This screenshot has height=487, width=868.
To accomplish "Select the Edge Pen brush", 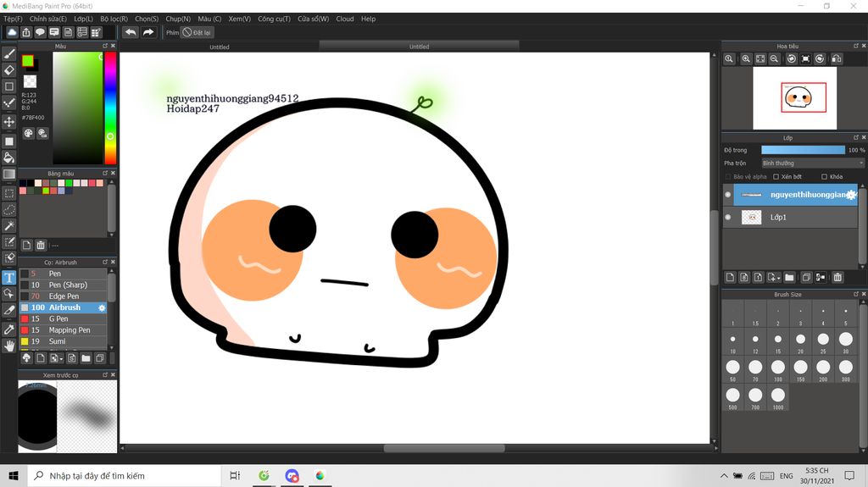I will tap(64, 296).
